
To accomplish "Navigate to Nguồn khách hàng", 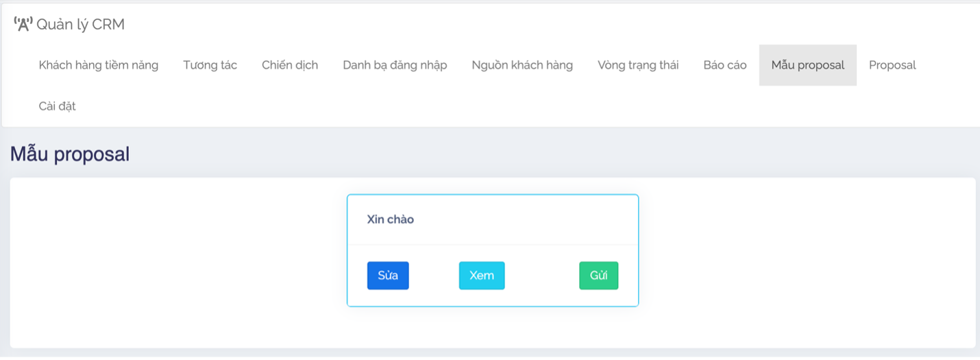I will click(522, 65).
